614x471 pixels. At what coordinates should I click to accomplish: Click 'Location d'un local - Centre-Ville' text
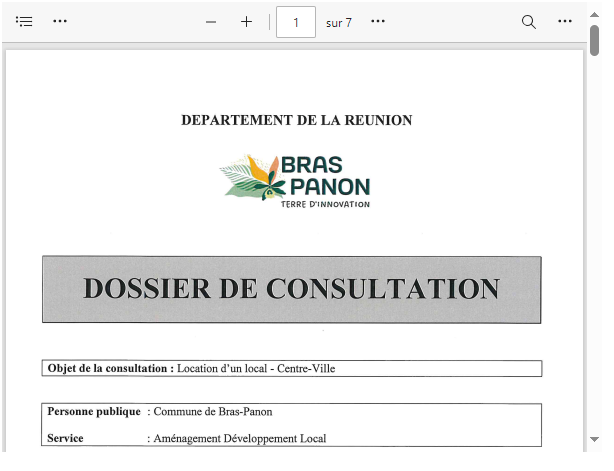click(x=256, y=368)
